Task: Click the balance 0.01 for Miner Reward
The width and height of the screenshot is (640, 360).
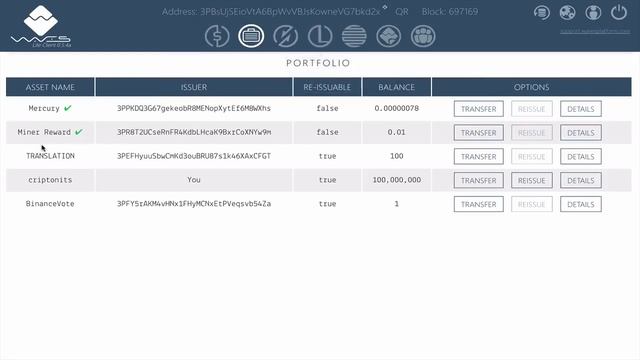Action: (396, 132)
